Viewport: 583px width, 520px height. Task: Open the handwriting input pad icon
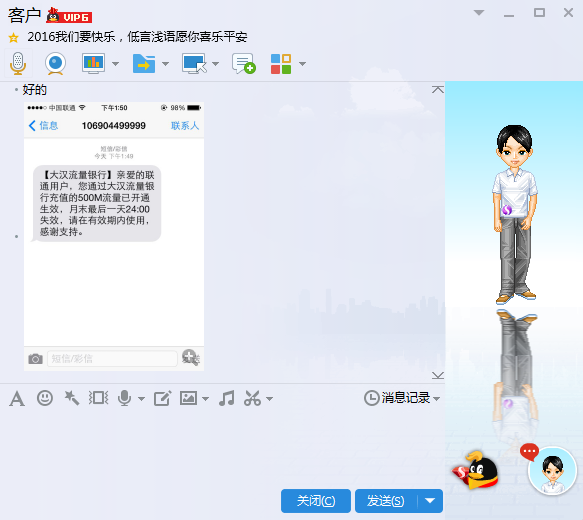162,398
